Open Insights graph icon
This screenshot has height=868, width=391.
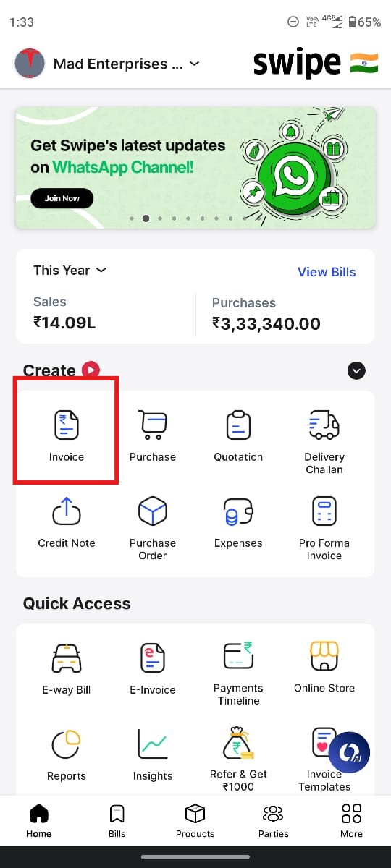pyautogui.click(x=153, y=744)
